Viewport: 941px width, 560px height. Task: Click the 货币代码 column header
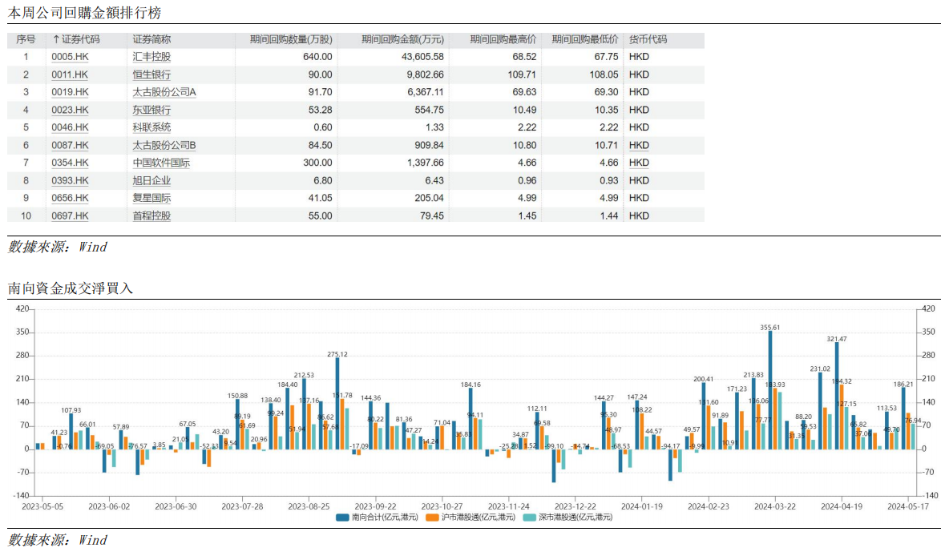(x=648, y=39)
